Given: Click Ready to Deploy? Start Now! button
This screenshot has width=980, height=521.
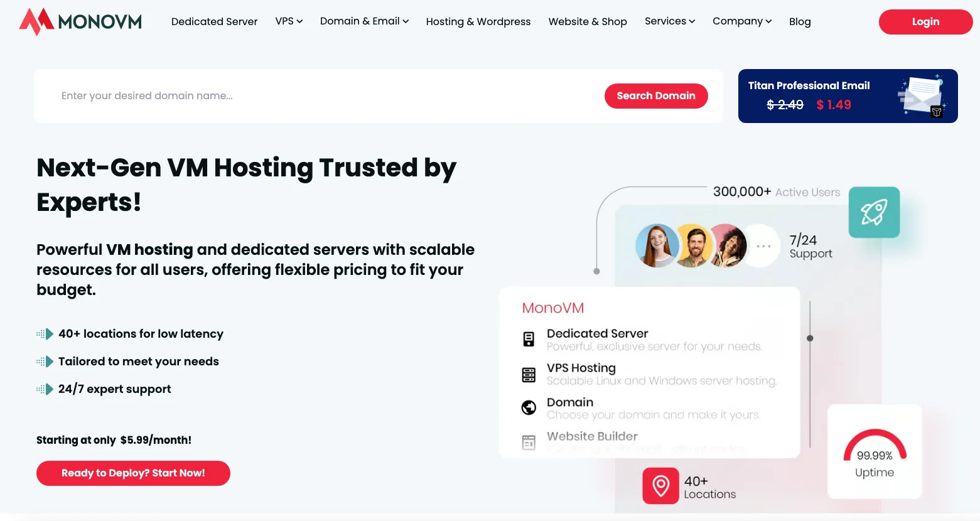Looking at the screenshot, I should [x=133, y=473].
